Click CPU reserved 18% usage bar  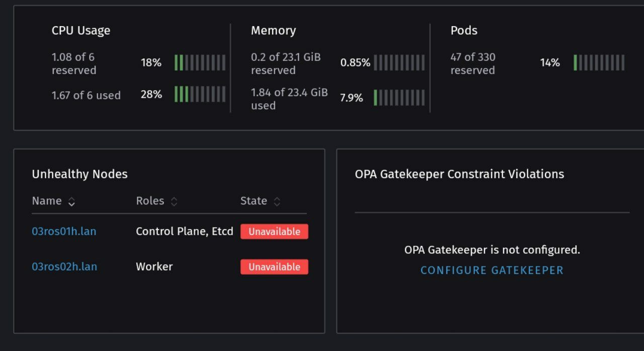[200, 63]
